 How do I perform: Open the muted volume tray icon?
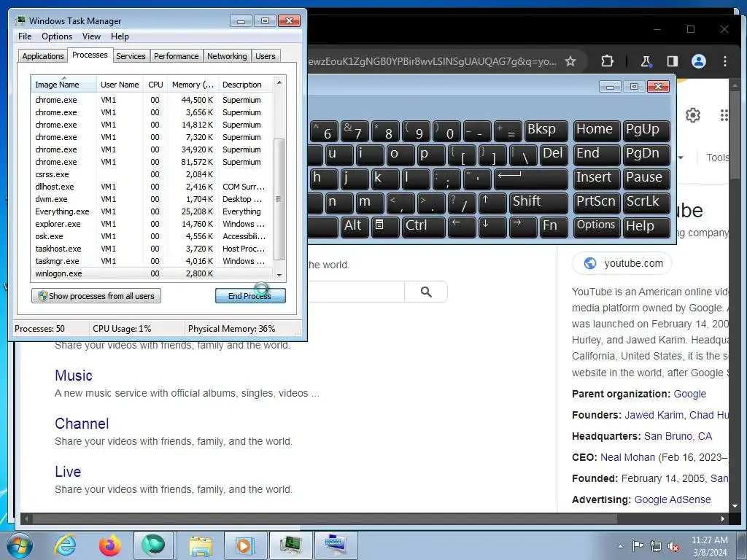[x=673, y=546]
